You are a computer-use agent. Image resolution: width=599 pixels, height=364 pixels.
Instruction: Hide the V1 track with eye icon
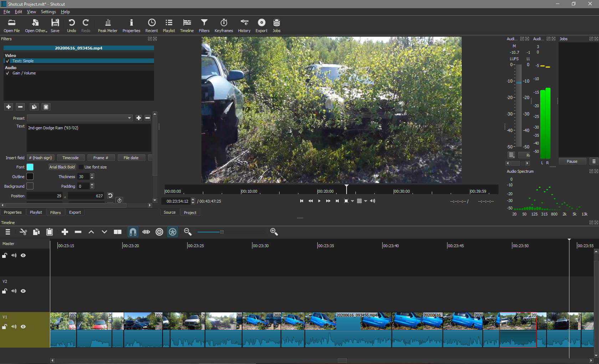point(23,327)
